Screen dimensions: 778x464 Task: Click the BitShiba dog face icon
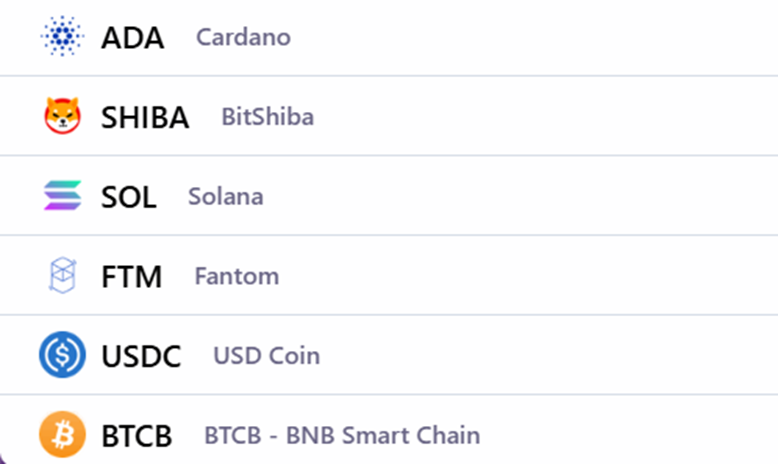62,116
